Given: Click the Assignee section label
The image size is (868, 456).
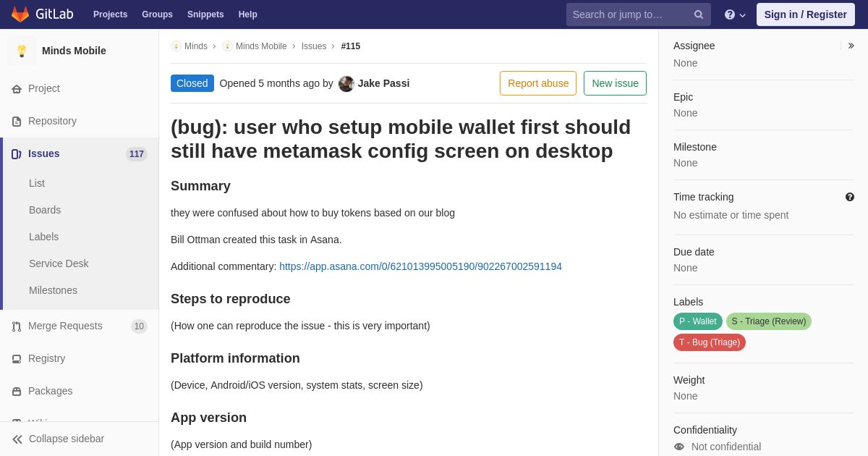Looking at the screenshot, I should coord(694,46).
